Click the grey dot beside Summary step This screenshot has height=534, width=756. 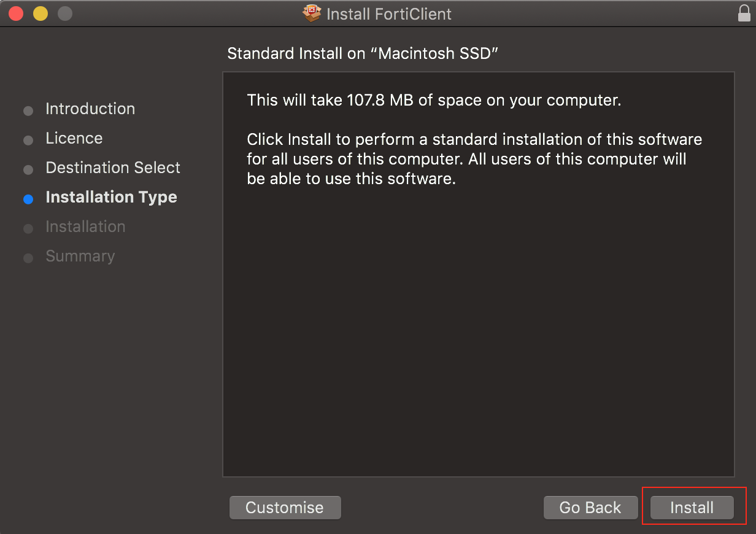28,258
